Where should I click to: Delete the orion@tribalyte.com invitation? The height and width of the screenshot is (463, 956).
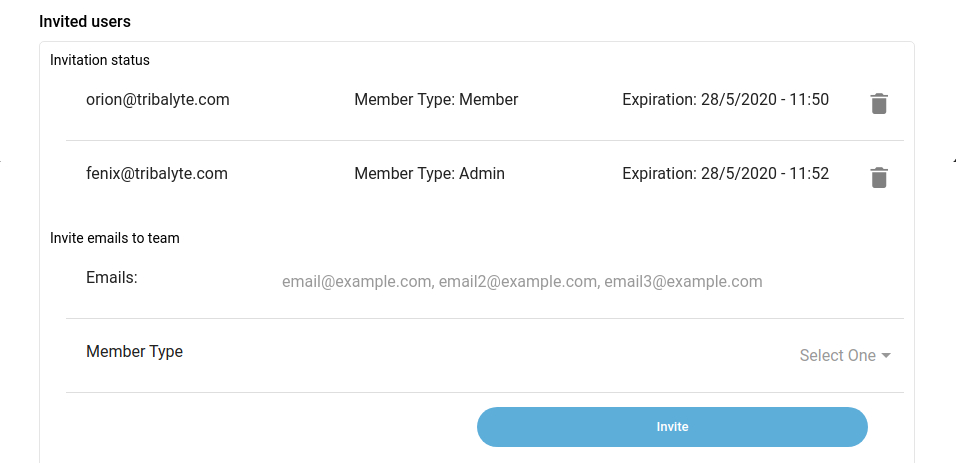pyautogui.click(x=878, y=103)
